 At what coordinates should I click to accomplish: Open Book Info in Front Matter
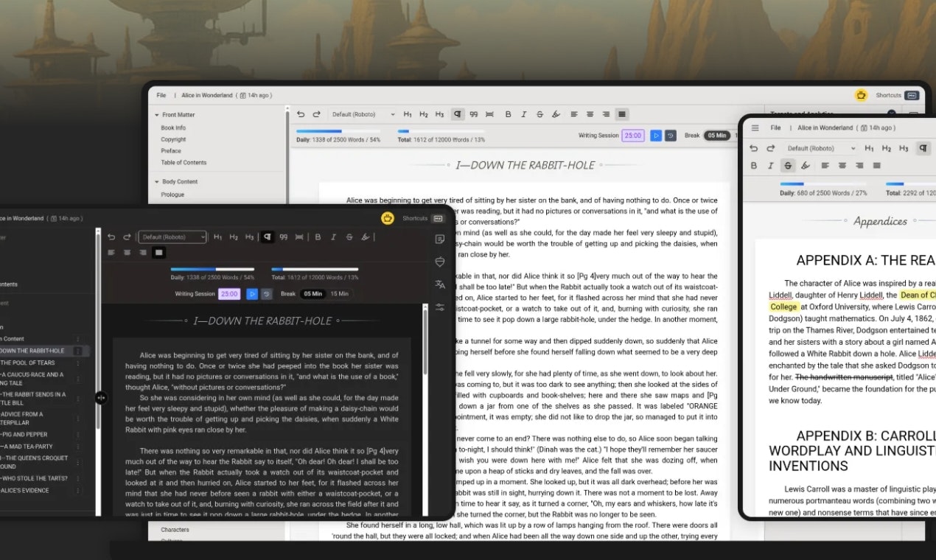point(173,127)
